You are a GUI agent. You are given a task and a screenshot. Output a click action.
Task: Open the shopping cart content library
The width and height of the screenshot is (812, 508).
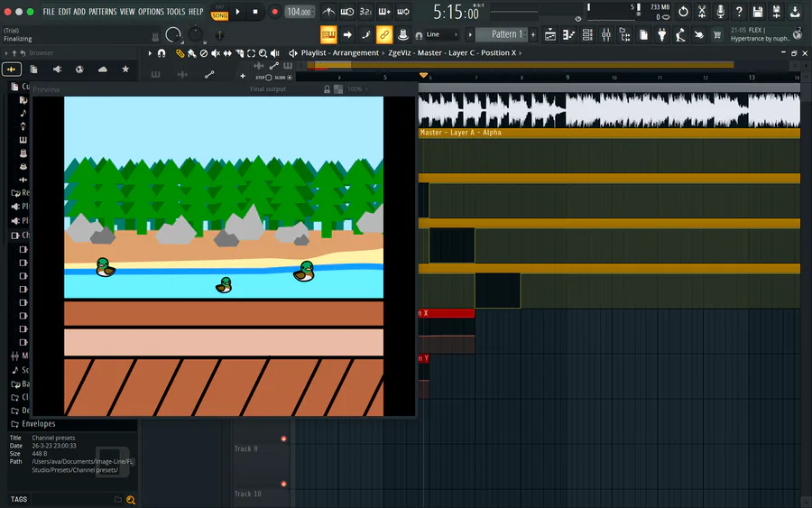(x=717, y=34)
